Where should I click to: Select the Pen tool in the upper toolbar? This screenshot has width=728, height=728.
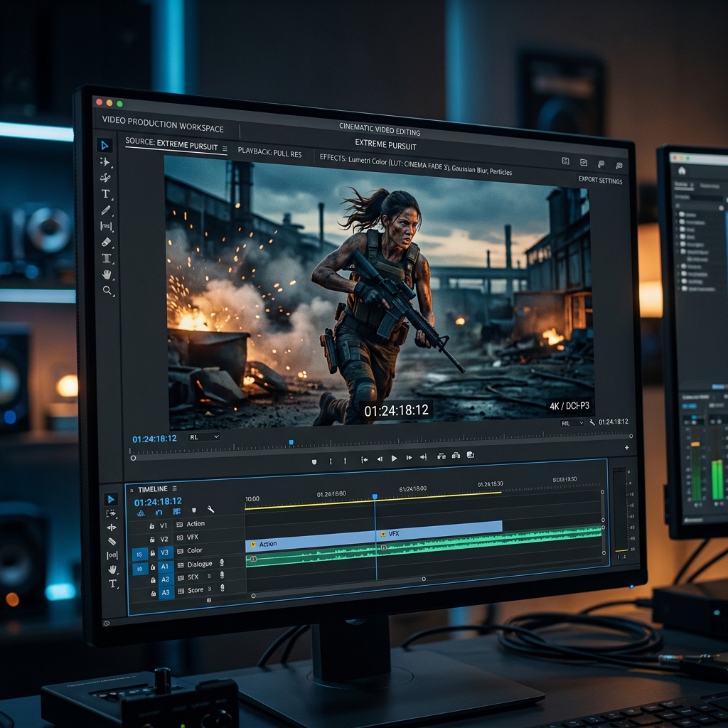pos(106,210)
